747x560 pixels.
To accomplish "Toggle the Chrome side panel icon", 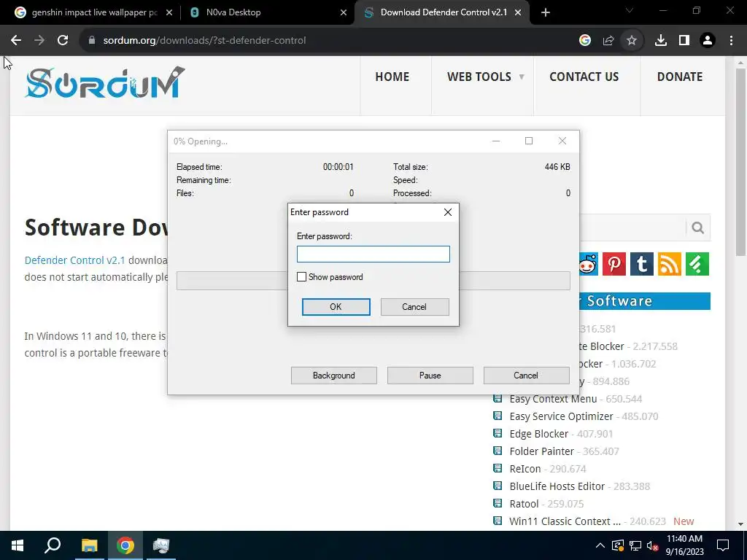I will pos(684,41).
